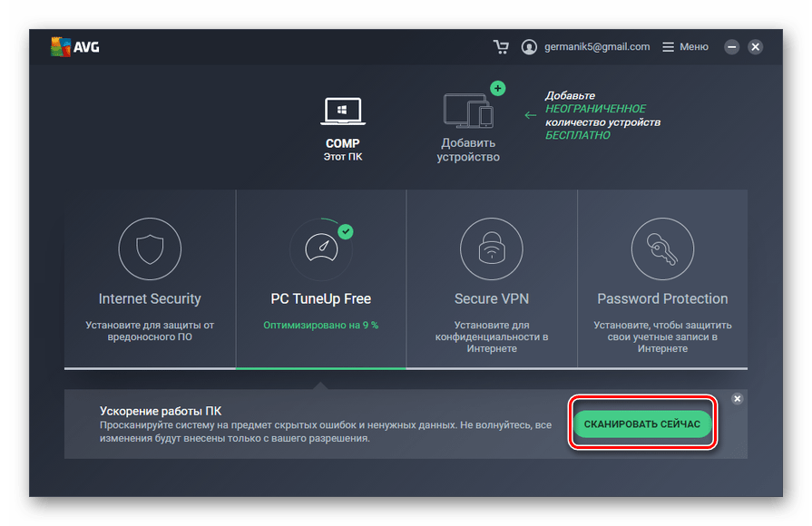The image size is (812, 526).
Task: Select the PC TuneUp Free title
Action: [321, 298]
